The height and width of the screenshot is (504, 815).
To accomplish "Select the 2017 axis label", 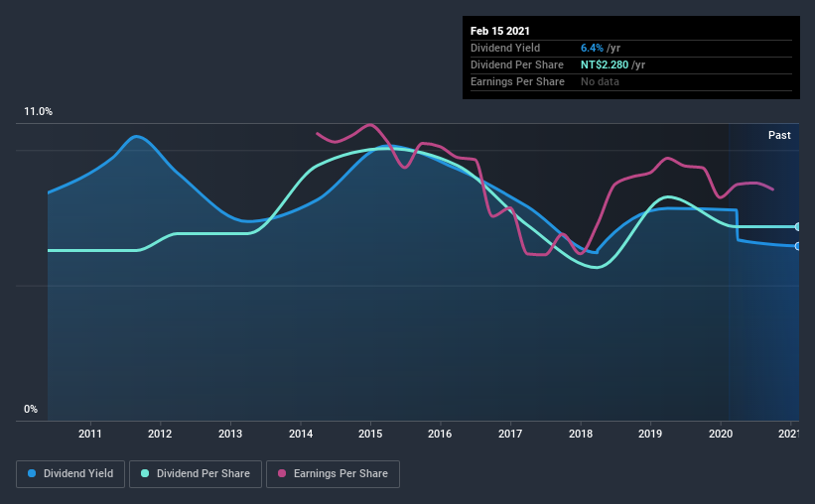I will pos(510,434).
